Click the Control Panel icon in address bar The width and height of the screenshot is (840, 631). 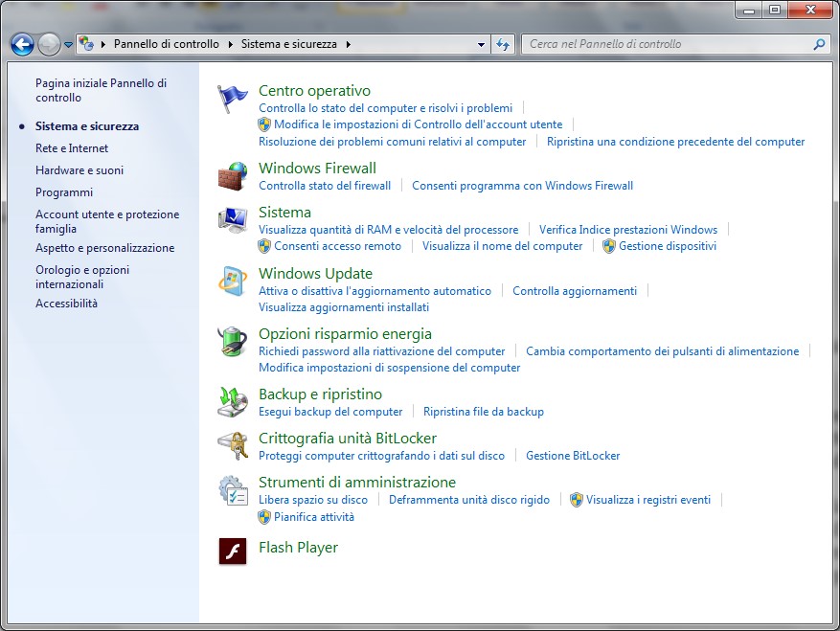point(86,44)
